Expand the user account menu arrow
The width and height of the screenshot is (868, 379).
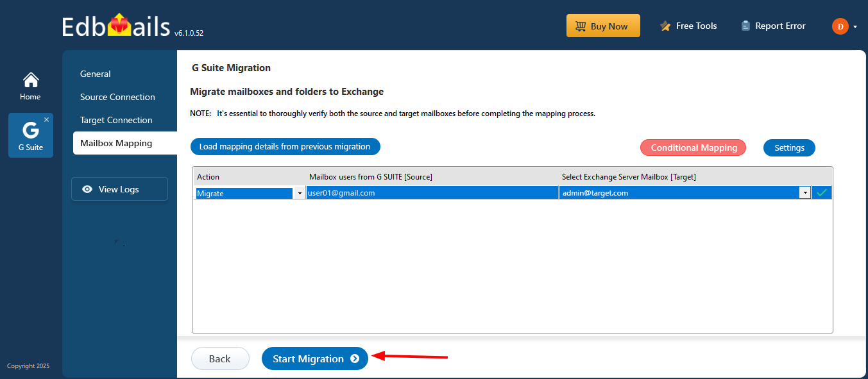[x=855, y=27]
